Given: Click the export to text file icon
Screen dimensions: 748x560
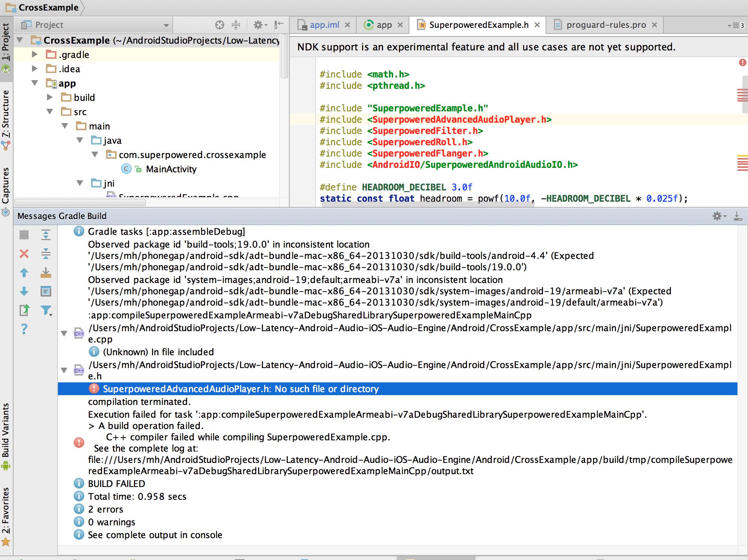Looking at the screenshot, I should pos(24,310).
